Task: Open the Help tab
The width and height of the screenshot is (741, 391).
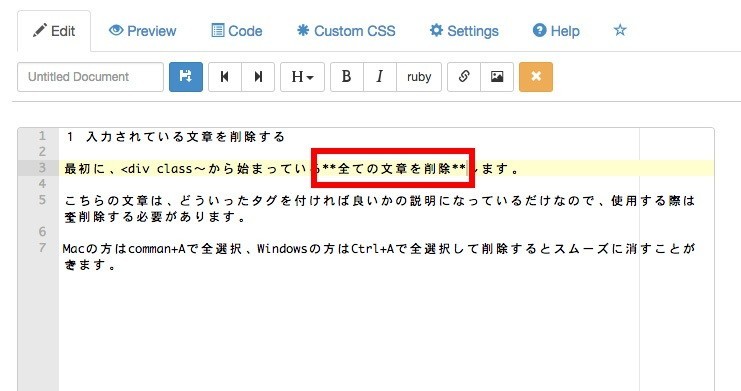Action: 556,31
